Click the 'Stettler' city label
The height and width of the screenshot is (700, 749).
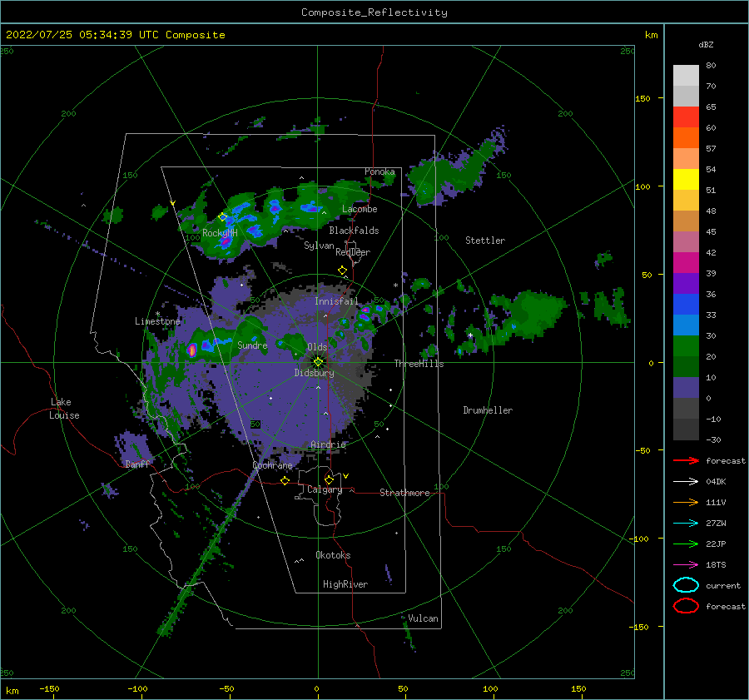pyautogui.click(x=485, y=241)
